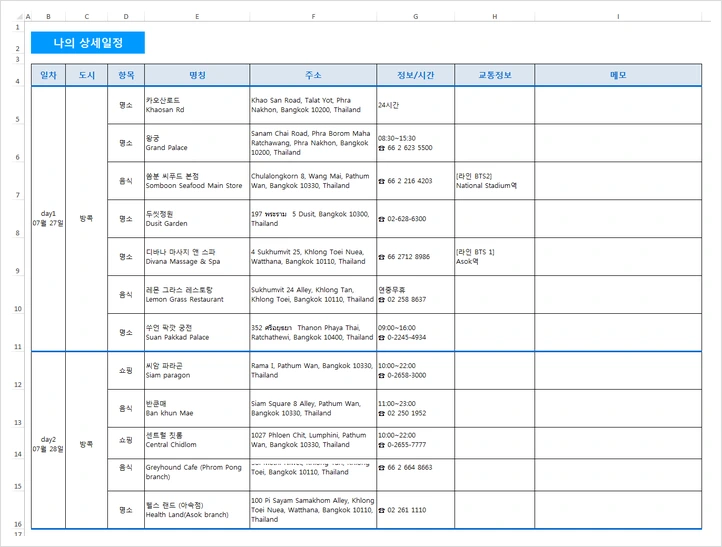Select the 메모 header cell
722x547 pixels.
618,75
